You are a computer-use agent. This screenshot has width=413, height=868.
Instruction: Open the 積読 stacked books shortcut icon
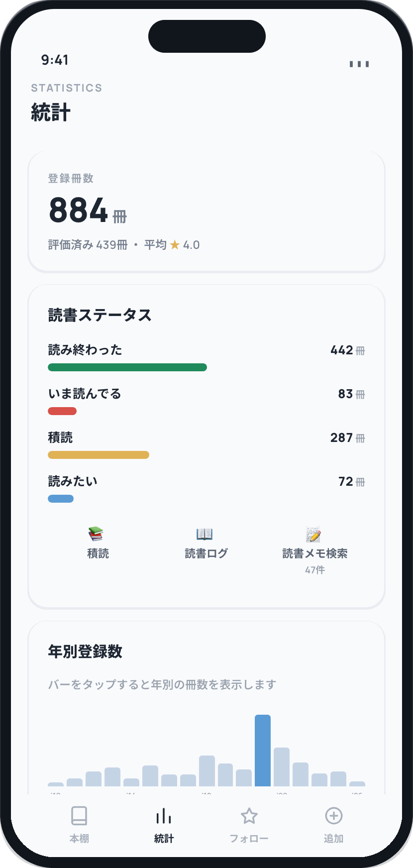pyautogui.click(x=96, y=534)
